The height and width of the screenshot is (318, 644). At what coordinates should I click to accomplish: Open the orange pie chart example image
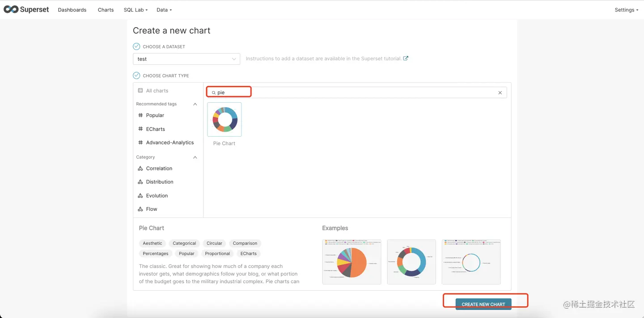click(352, 262)
